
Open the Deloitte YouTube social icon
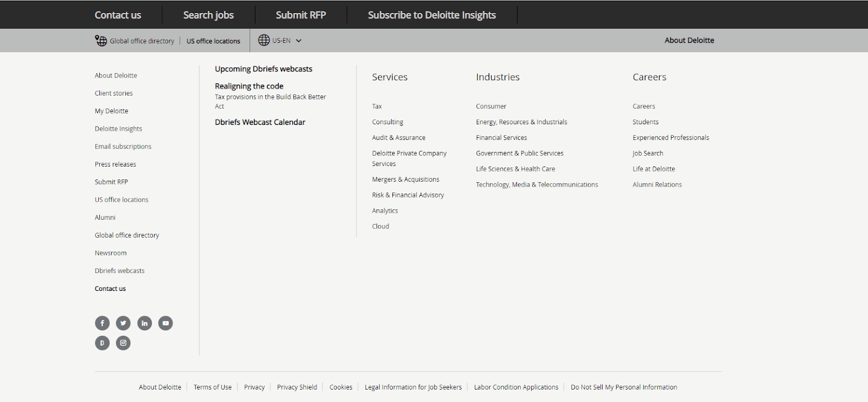click(165, 323)
